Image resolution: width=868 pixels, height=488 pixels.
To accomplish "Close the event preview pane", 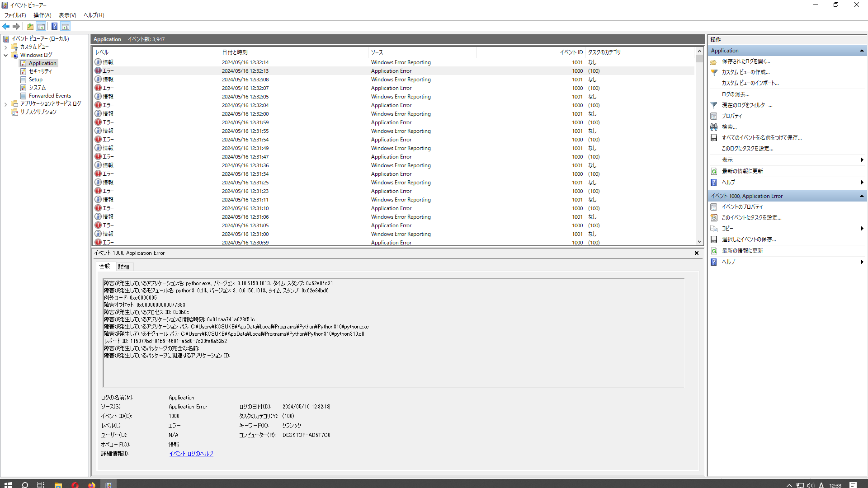I will pos(697,253).
